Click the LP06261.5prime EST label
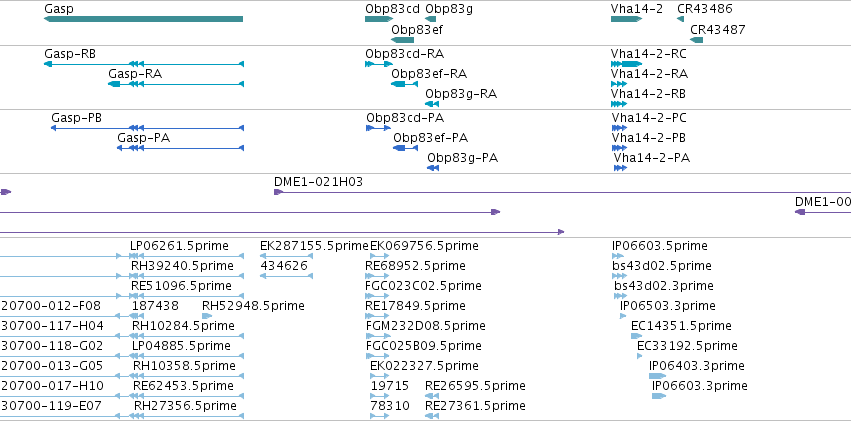 click(179, 246)
